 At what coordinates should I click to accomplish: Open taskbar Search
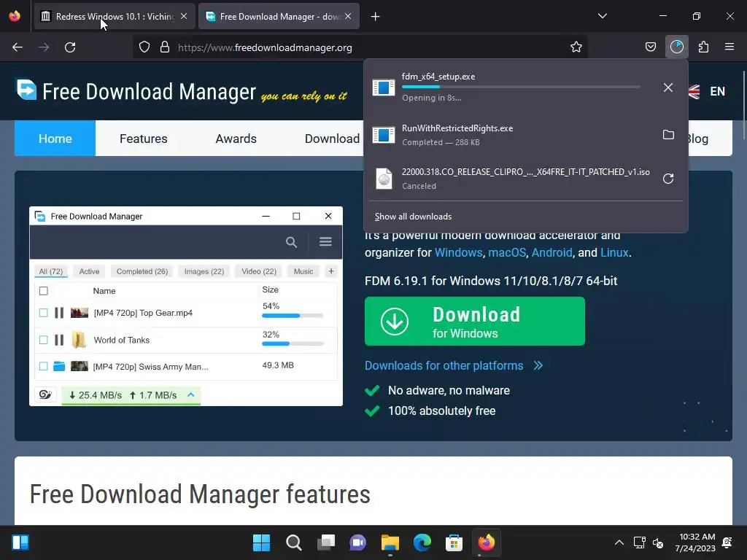293,542
